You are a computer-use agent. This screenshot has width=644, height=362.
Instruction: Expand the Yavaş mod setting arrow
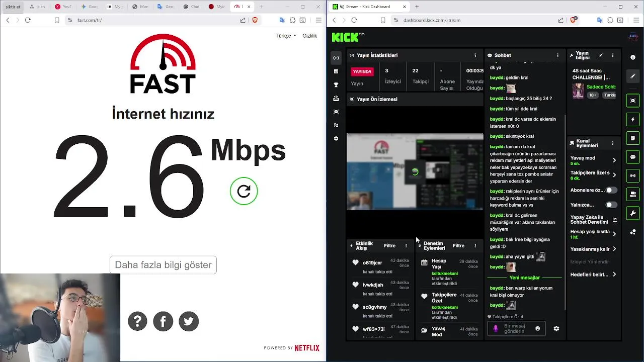614,160
